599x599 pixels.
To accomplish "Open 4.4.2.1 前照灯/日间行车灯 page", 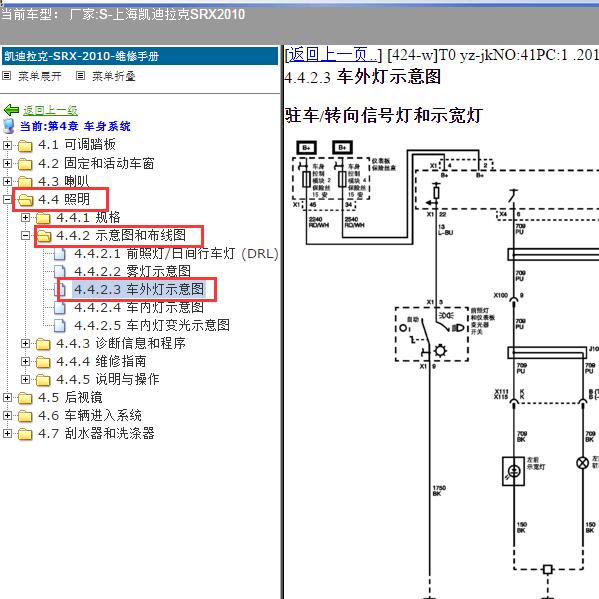I will [x=176, y=253].
